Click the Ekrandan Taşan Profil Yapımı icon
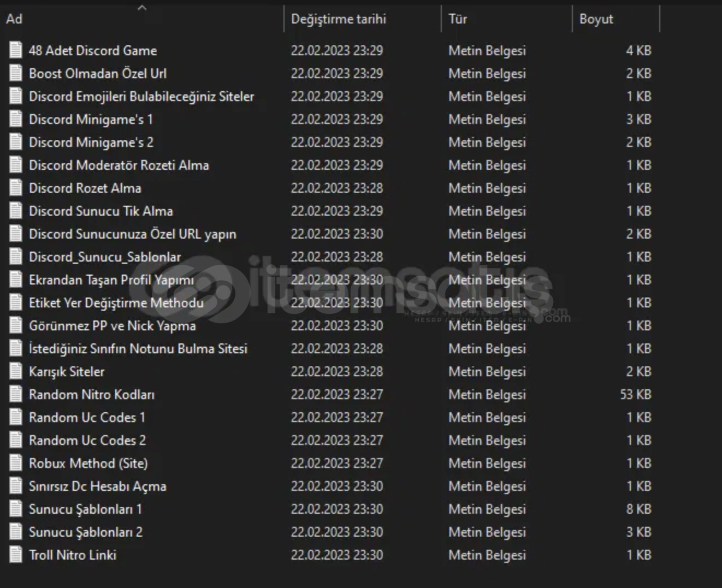The image size is (722, 588). click(16, 280)
